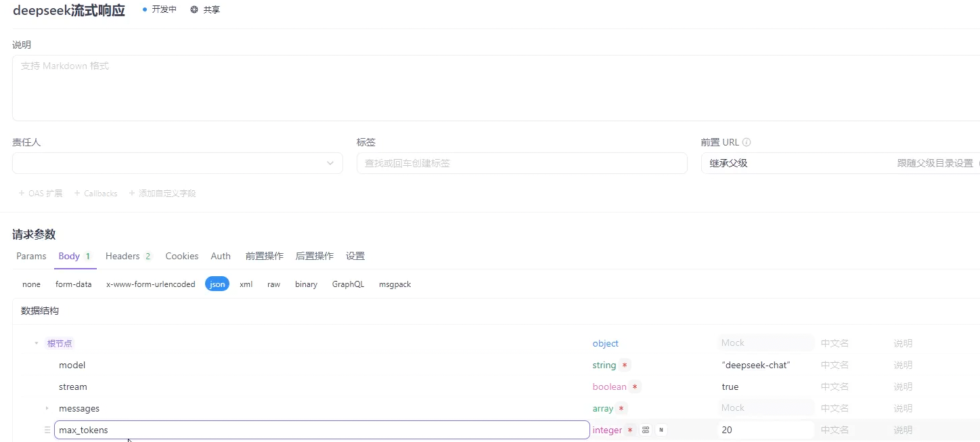Viewport: 980px width, 442px height.
Task: Click the 中文名 cell for model
Action: (834, 365)
